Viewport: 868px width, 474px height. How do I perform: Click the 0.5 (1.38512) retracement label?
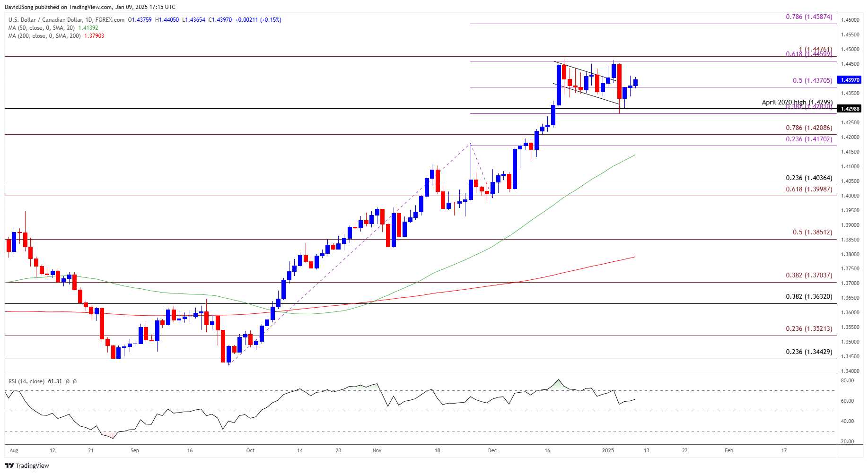(812, 233)
